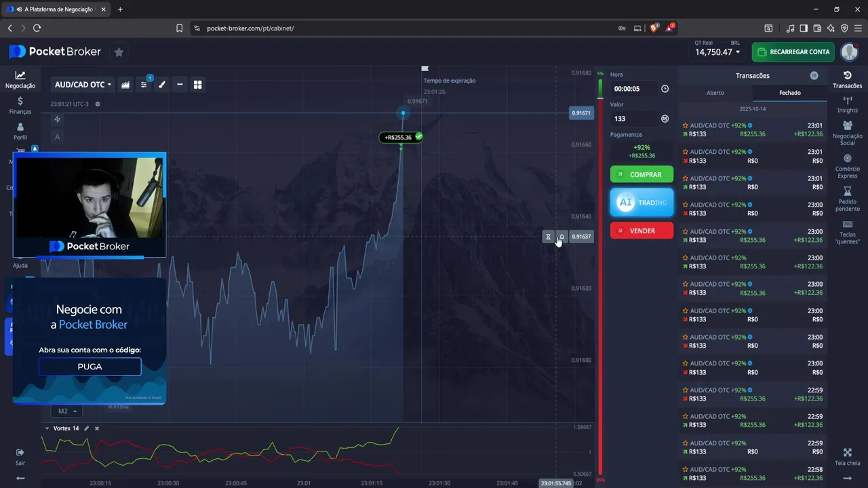868x488 pixels.
Task: Click the currency icon beside Valor
Action: tap(665, 119)
